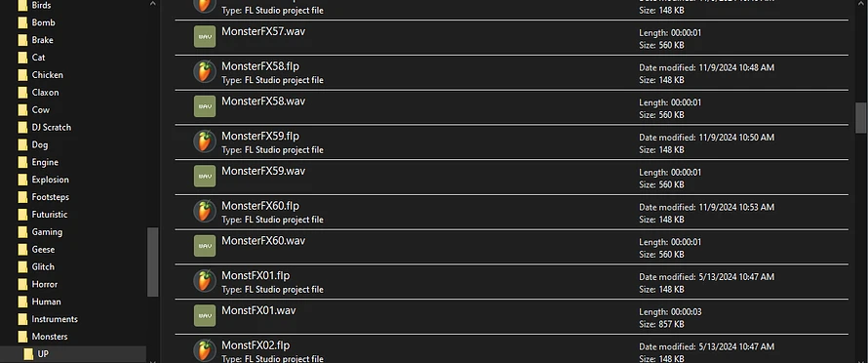Image resolution: width=868 pixels, height=363 pixels.
Task: Select the MonsterFX59.wav file name
Action: (x=263, y=171)
